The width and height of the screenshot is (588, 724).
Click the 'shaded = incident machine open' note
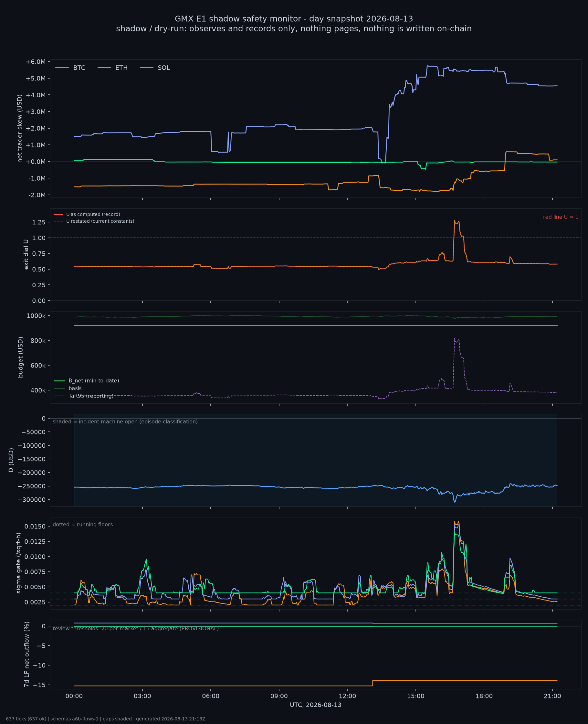125,421
